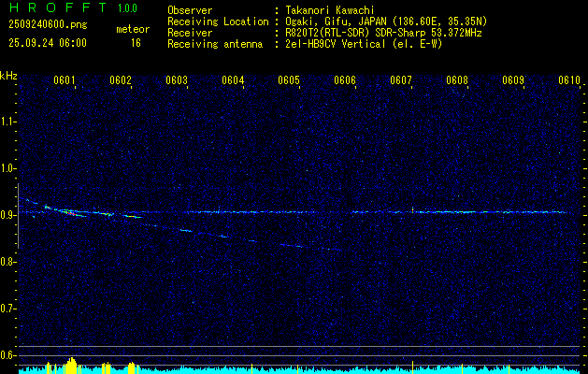
Task: Click the 0607 time marker
Action: [401, 80]
